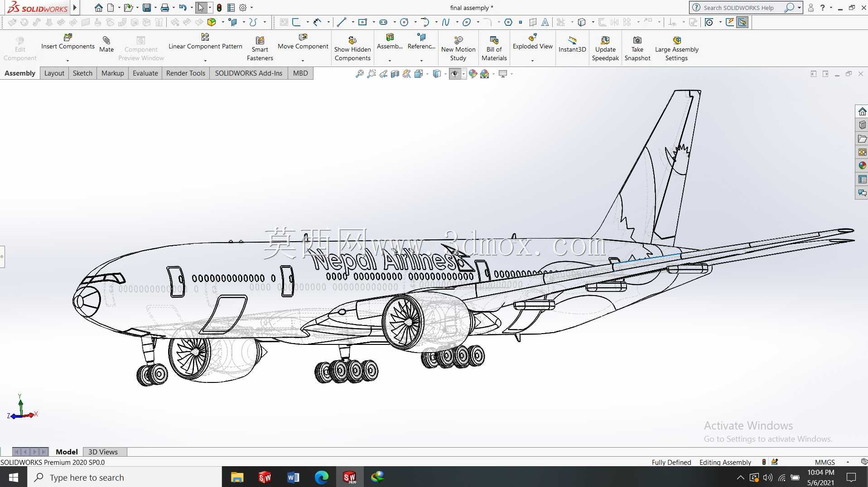Expand the SOLIDWORKS menu flyout arrow
This screenshot has height=487, width=868.
tap(75, 8)
